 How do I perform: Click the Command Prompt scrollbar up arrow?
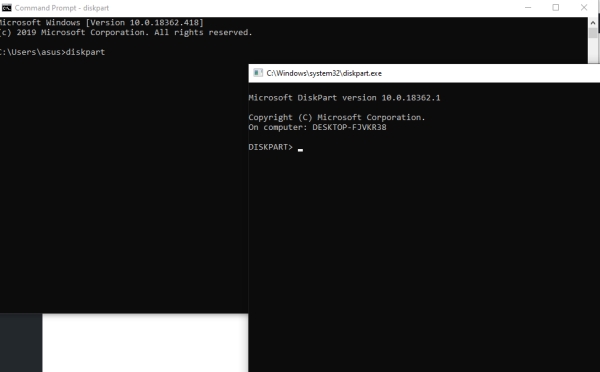[593, 23]
